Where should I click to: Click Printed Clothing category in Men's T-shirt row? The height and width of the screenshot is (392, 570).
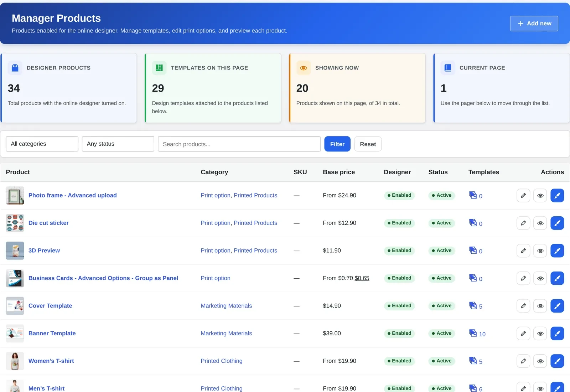[x=222, y=388]
